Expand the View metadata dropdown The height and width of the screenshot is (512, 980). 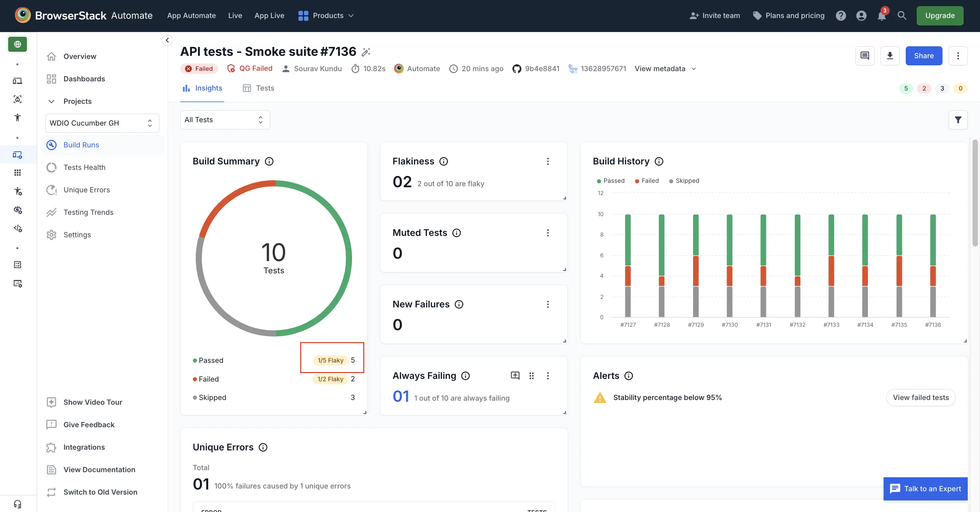tap(665, 69)
